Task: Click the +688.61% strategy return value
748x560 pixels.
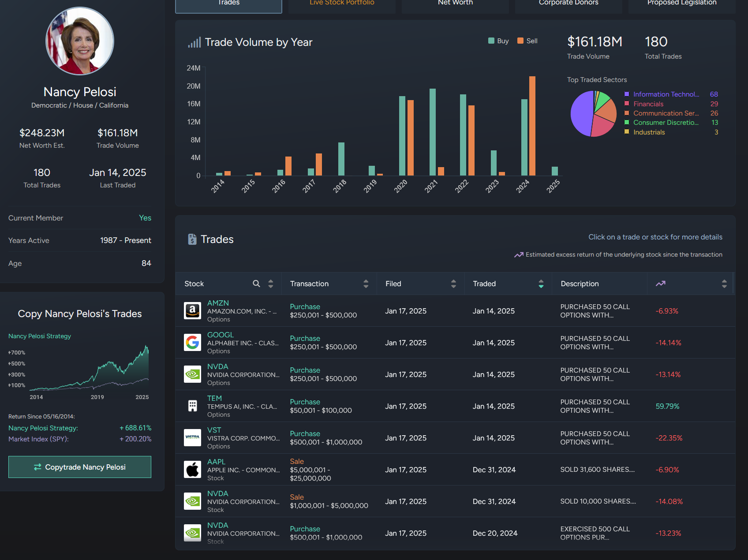Action: click(x=135, y=428)
